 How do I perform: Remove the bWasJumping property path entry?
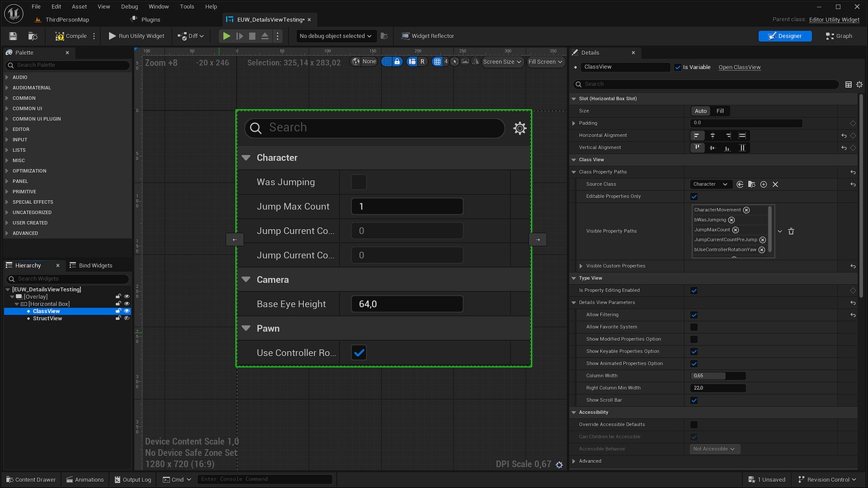(x=732, y=220)
